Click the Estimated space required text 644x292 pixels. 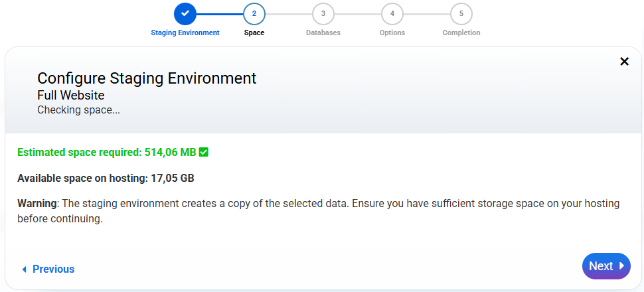(106, 152)
